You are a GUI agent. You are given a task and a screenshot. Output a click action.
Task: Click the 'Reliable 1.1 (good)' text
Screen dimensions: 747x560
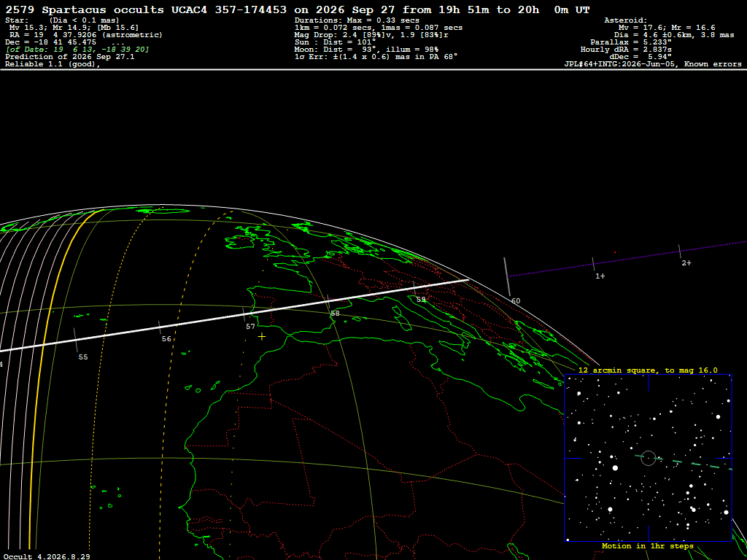tap(53, 64)
